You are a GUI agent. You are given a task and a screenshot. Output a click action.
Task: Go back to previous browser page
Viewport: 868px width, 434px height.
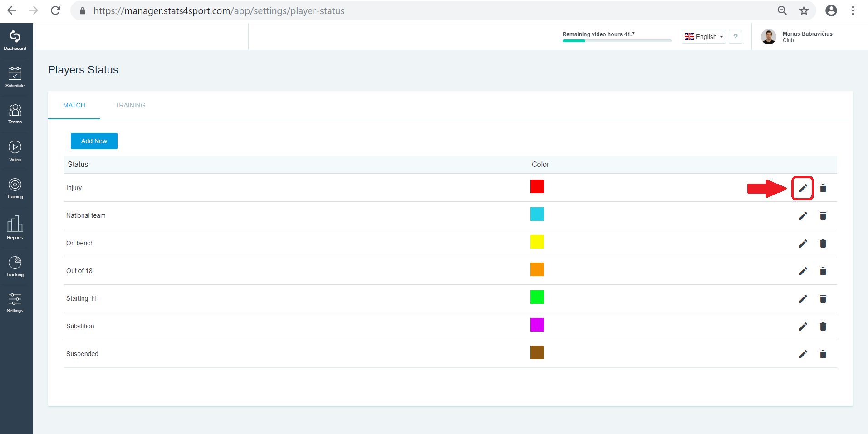pos(12,10)
